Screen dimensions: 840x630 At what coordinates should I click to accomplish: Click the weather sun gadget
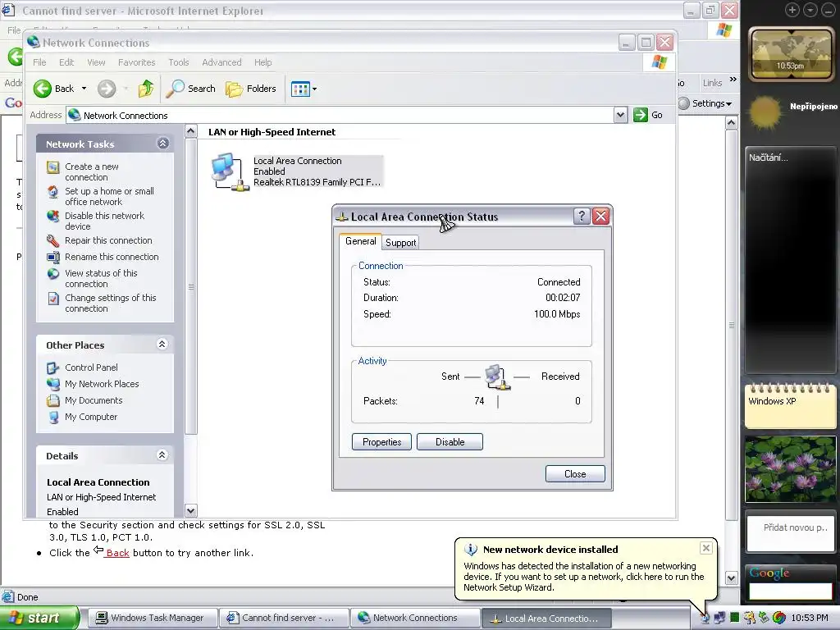(765, 113)
